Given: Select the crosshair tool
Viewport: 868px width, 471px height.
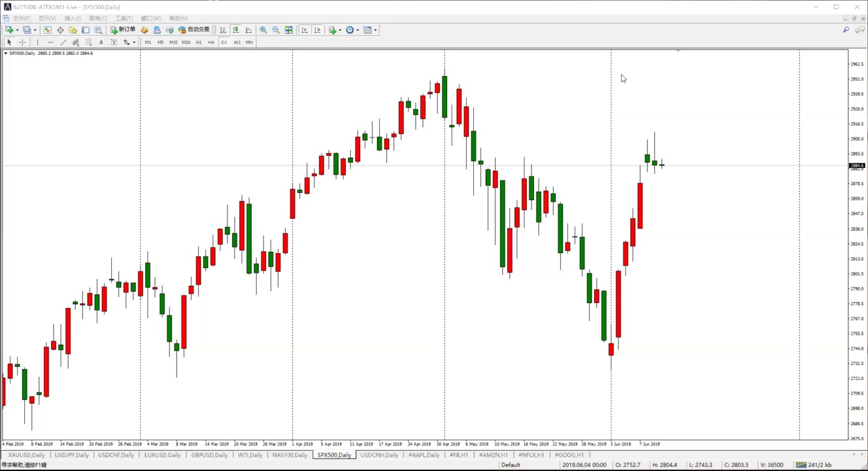Looking at the screenshot, I should coord(22,43).
